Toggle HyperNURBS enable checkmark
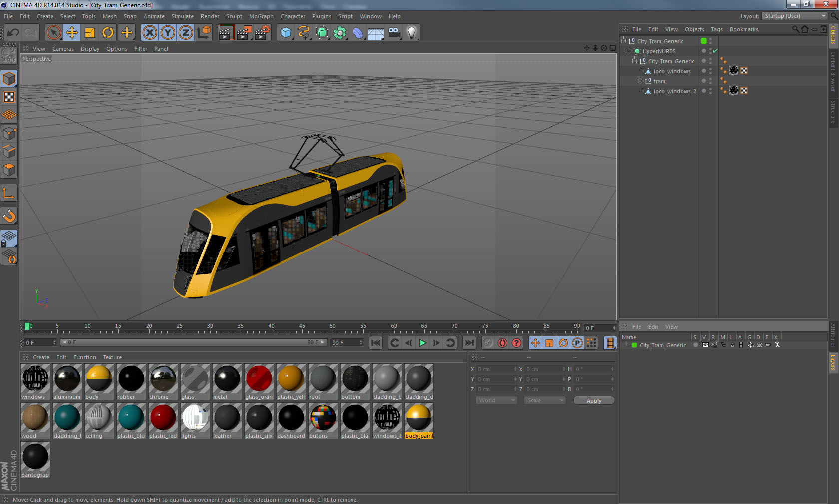839x504 pixels. 715,51
